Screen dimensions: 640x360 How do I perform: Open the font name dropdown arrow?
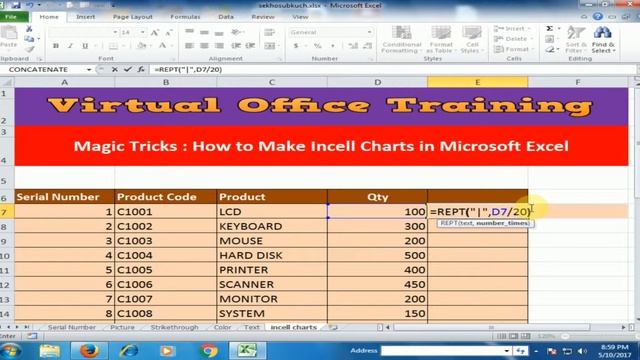[115, 32]
